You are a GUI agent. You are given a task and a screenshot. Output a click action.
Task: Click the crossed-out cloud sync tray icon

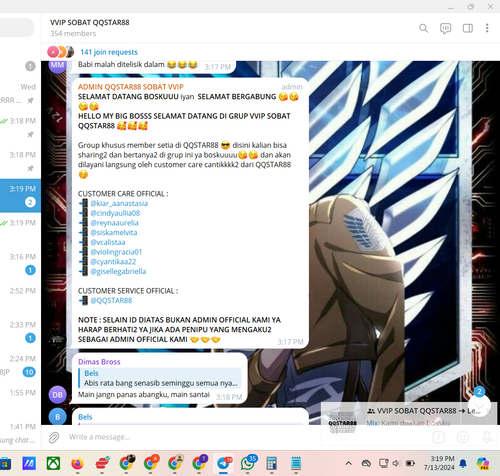tap(366, 463)
